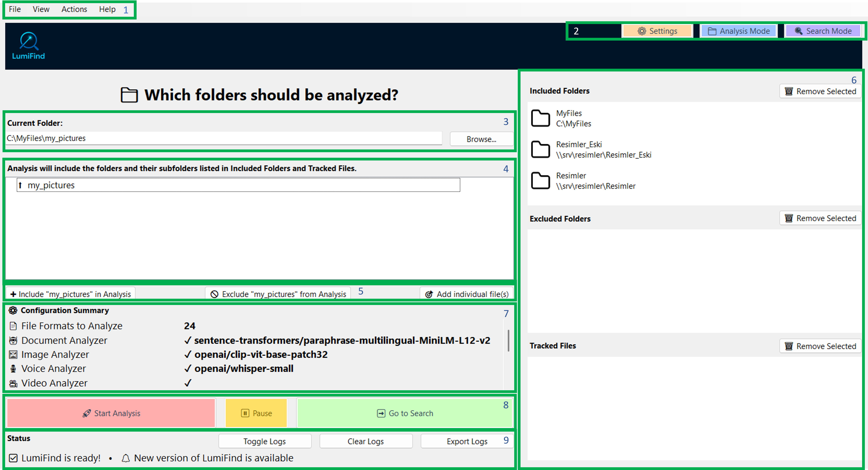The image size is (868, 470).
Task: Click the Start Analysis button
Action: pos(111,413)
